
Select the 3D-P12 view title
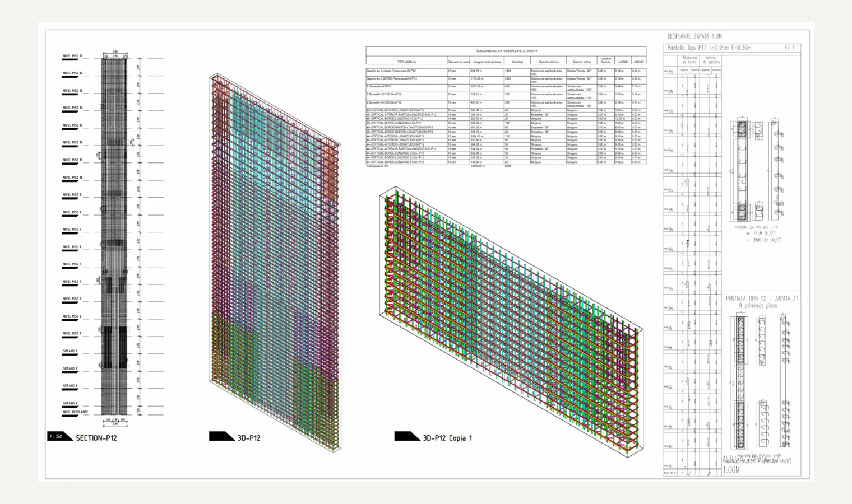(x=249, y=438)
